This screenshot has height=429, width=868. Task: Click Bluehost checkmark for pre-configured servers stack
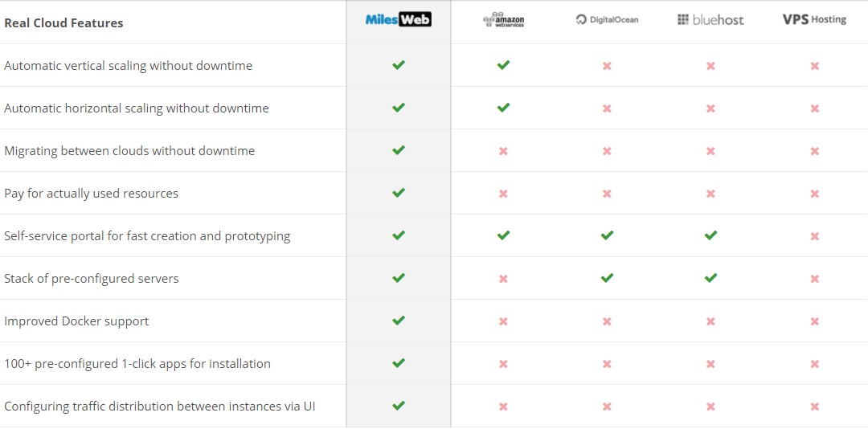coord(710,278)
